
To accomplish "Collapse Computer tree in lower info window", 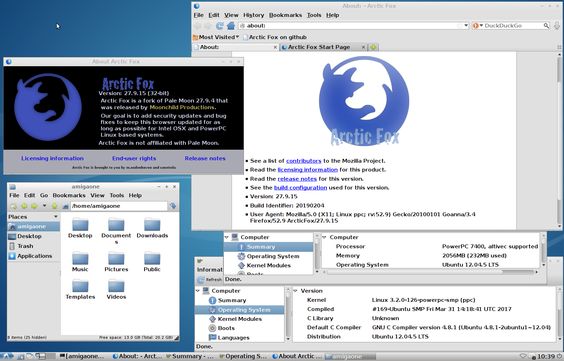I will pos(198,291).
